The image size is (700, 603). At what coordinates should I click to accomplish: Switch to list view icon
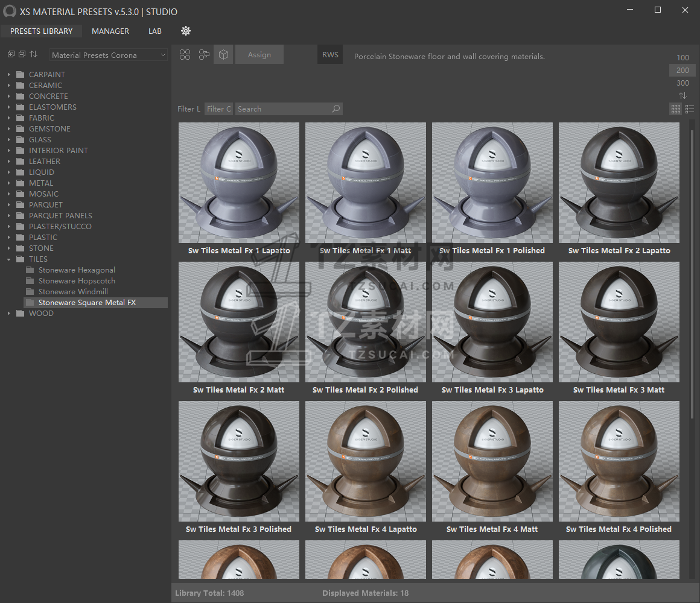pos(690,109)
